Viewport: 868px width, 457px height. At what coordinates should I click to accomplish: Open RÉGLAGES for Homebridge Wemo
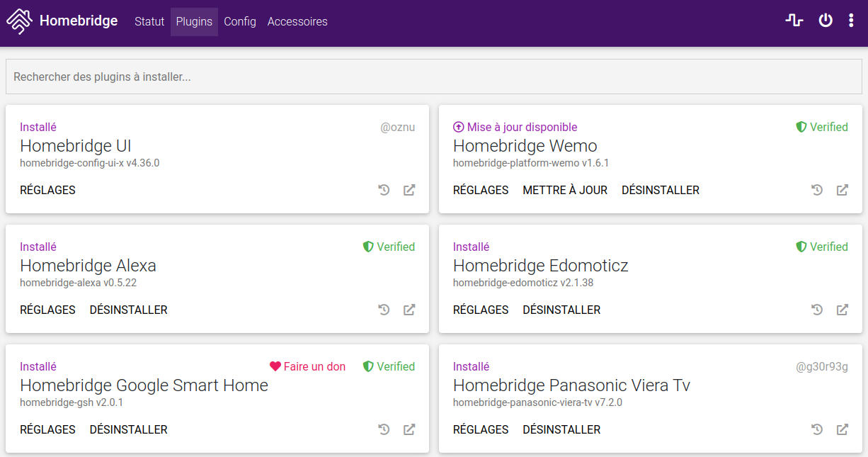pyautogui.click(x=481, y=190)
